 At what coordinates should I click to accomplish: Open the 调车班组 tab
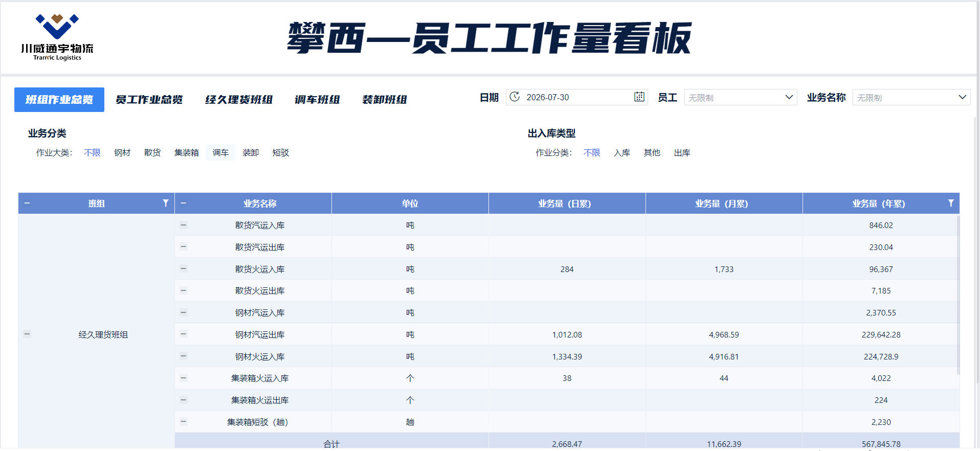coord(317,100)
